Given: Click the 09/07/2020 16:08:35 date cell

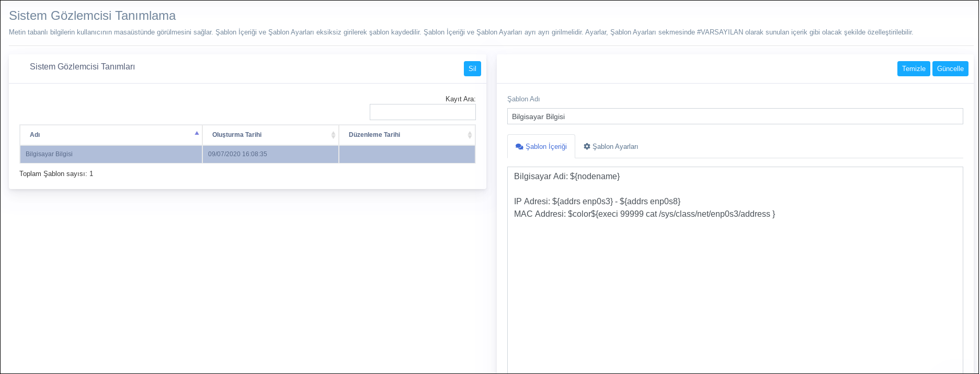Looking at the screenshot, I should tap(237, 154).
